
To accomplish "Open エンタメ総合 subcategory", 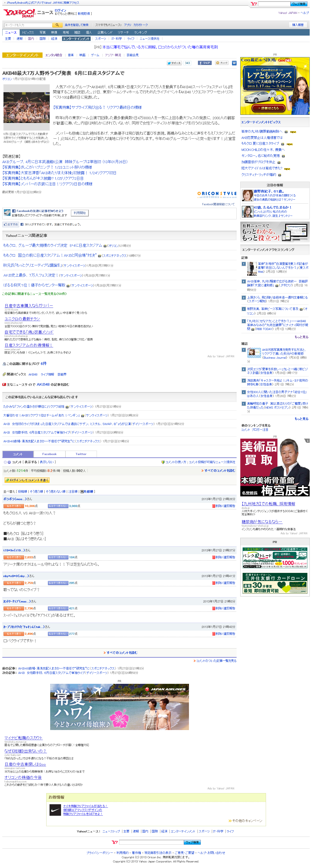I will [54, 55].
